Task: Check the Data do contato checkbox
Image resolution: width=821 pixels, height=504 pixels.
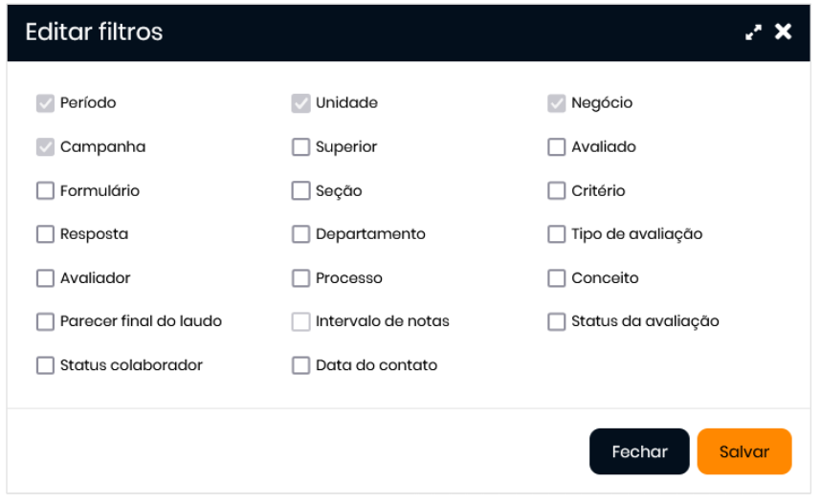Action: pyautogui.click(x=301, y=365)
